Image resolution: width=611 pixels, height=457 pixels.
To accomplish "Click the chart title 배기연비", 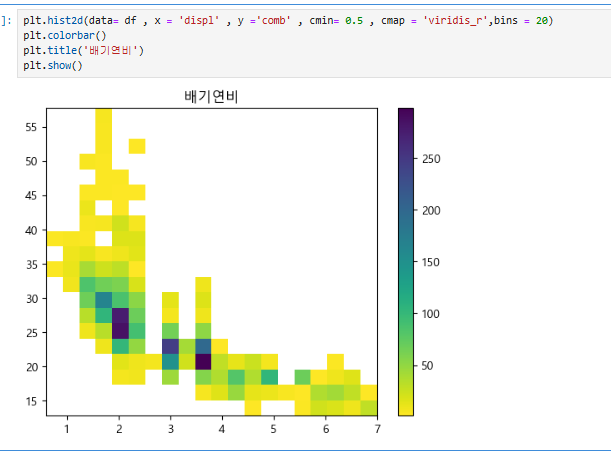I will point(211,96).
